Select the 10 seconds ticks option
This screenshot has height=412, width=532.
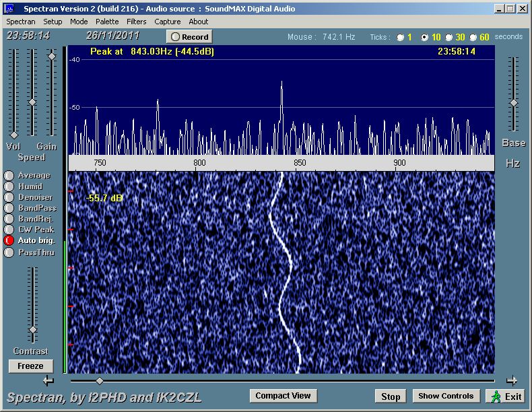point(424,37)
